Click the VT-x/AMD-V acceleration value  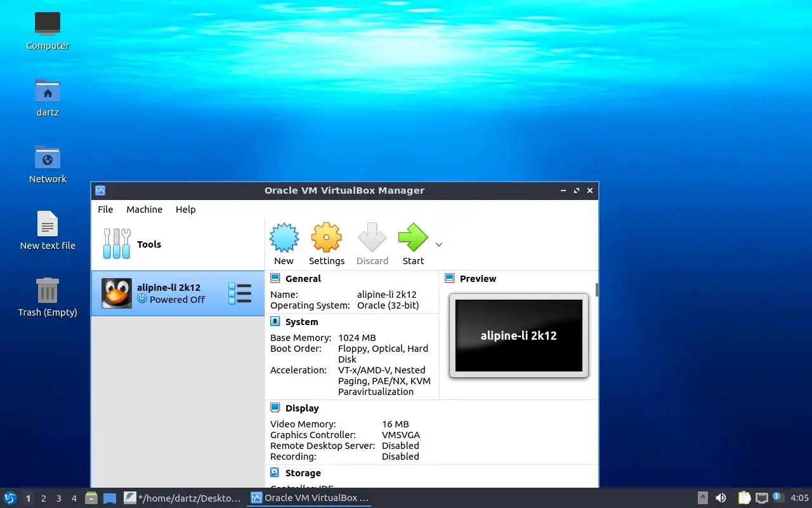pos(384,381)
